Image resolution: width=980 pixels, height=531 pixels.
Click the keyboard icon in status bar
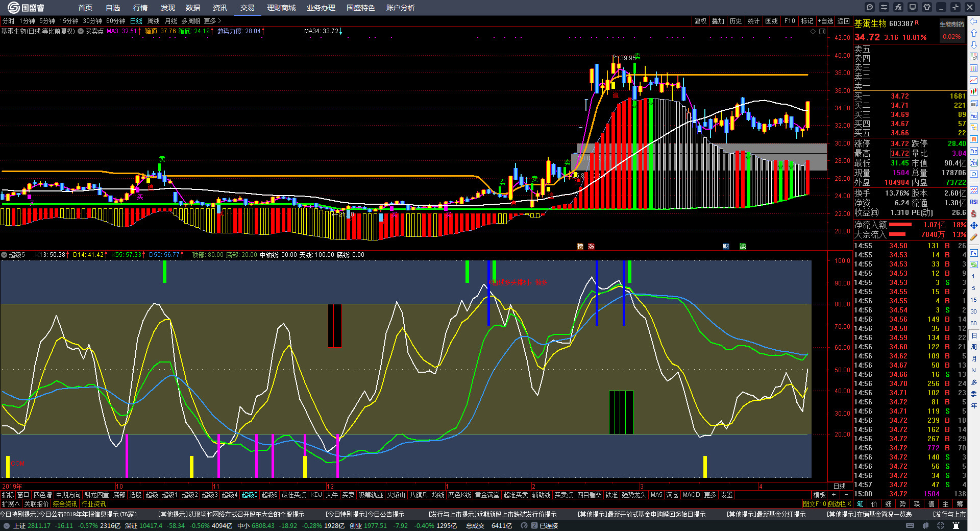coord(910,525)
